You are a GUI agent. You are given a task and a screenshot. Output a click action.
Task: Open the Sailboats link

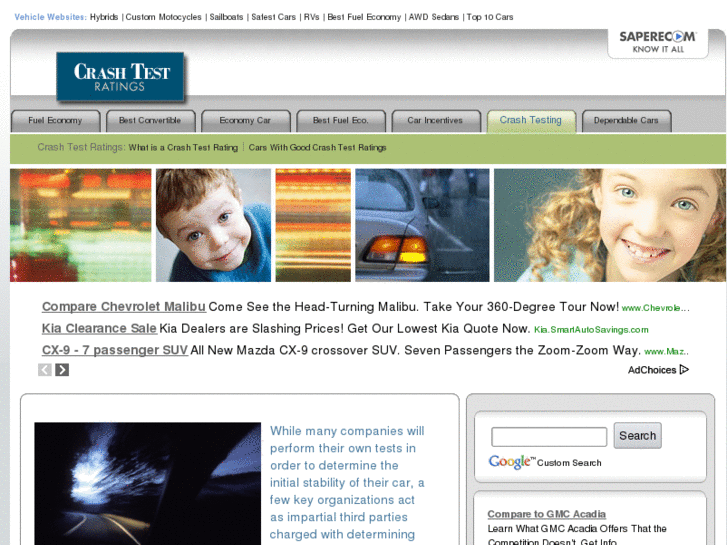point(226,17)
